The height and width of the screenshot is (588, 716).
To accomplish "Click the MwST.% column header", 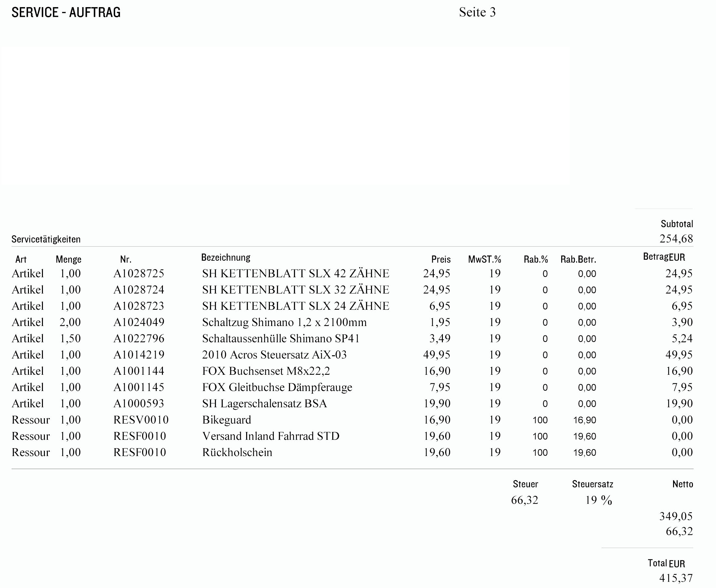I will [484, 259].
